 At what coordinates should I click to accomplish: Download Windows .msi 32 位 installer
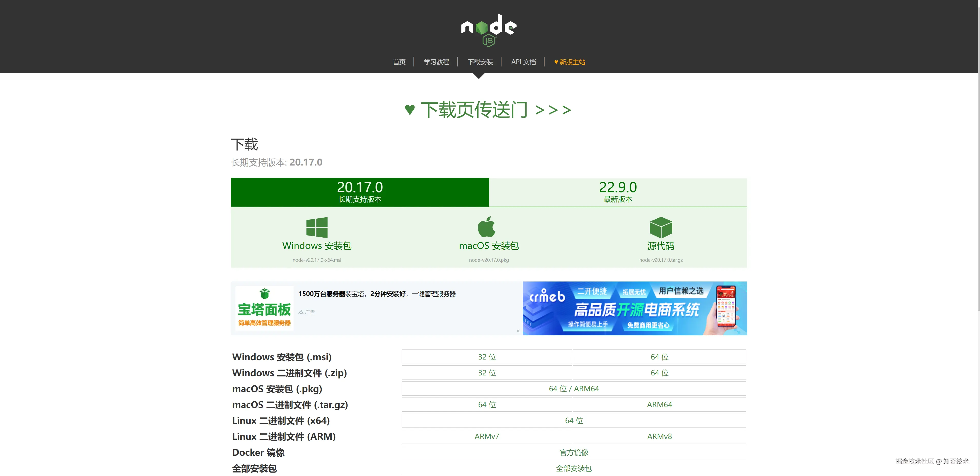(x=487, y=357)
